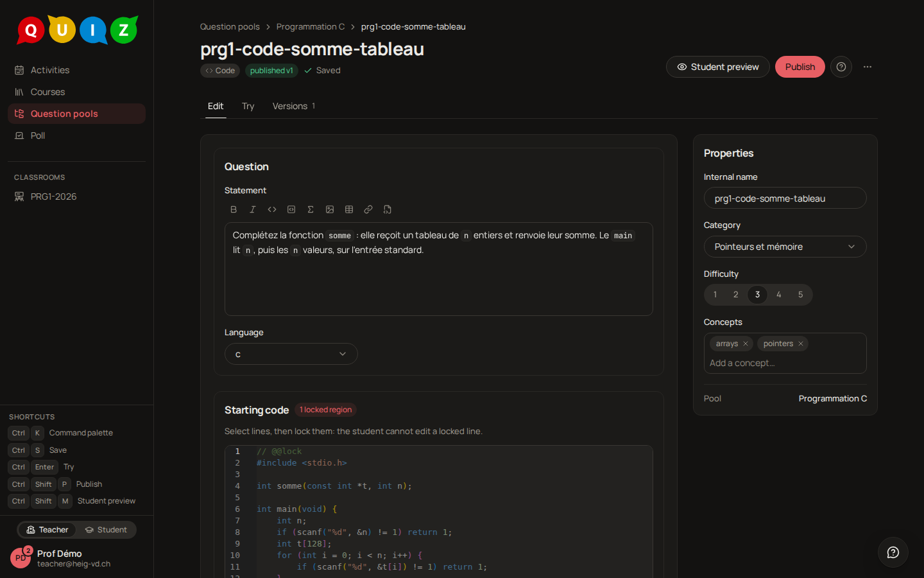Open the Category dropdown showing Pointeurs et mémoire
Screen dimensions: 924x578
[785, 247]
